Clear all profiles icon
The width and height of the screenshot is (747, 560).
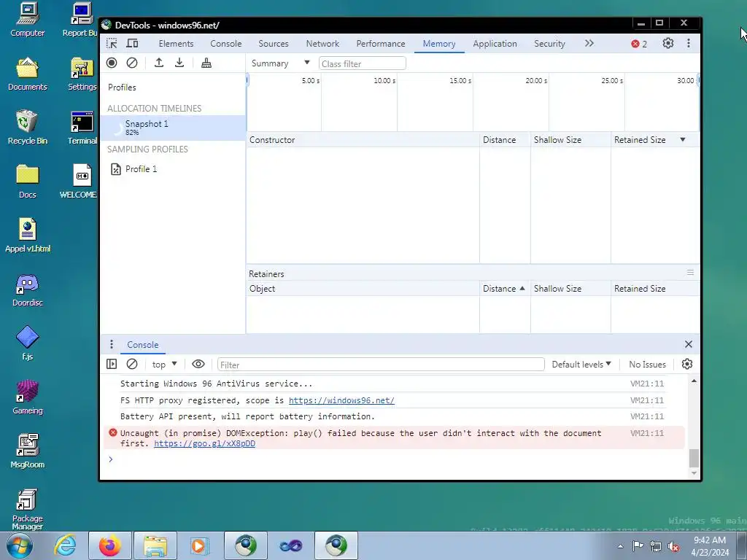132,63
